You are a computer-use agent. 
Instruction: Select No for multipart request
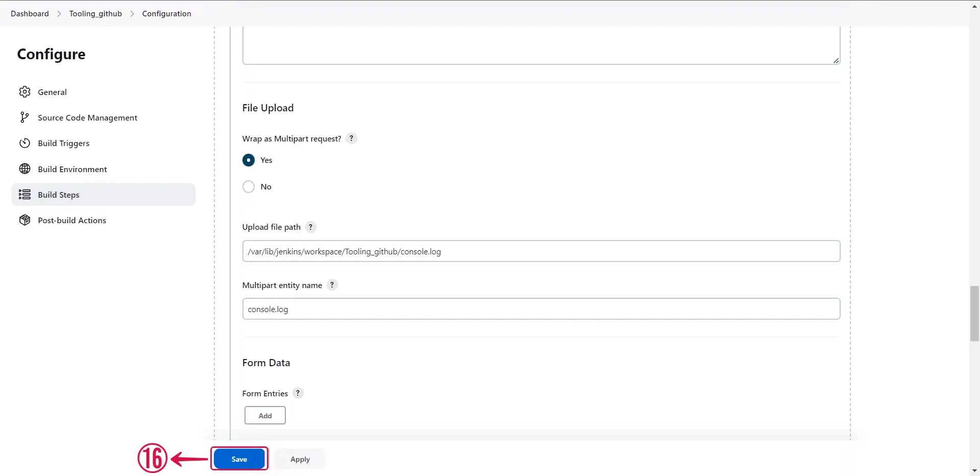pyautogui.click(x=249, y=187)
